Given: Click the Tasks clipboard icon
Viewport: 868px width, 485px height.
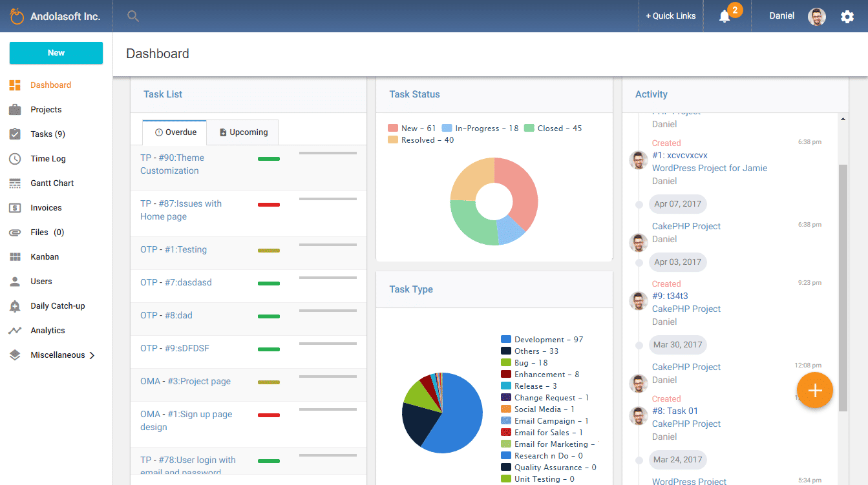Looking at the screenshot, I should tap(15, 134).
